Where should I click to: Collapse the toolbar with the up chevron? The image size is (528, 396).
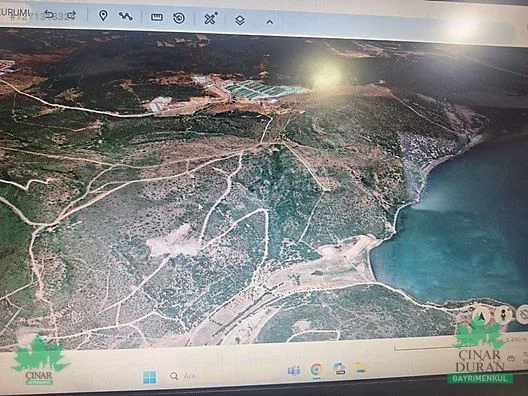tap(269, 22)
